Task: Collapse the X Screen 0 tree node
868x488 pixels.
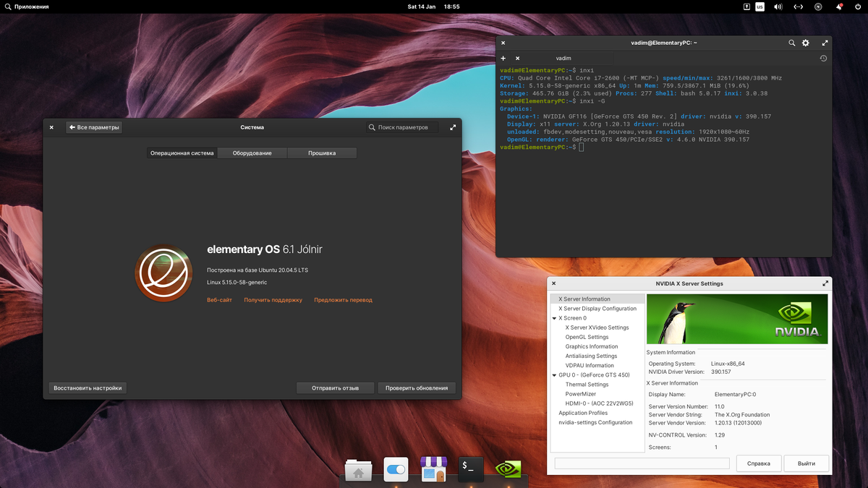Action: click(555, 318)
